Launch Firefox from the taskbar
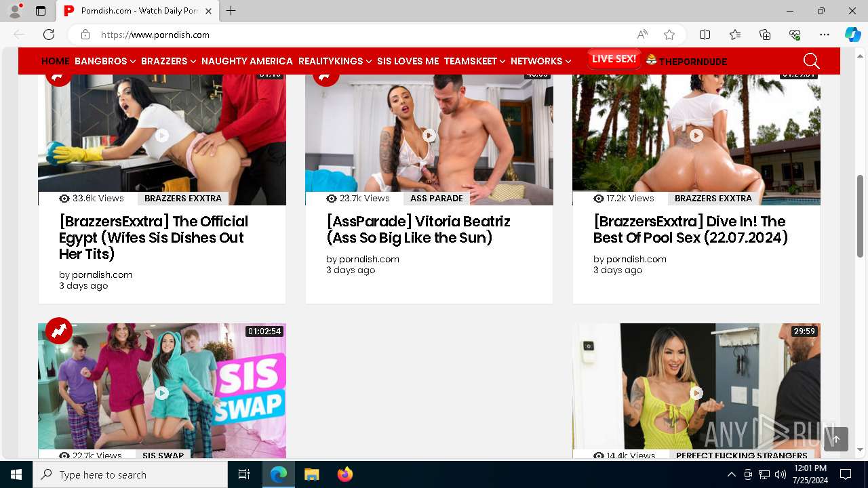The height and width of the screenshot is (488, 868). [344, 474]
